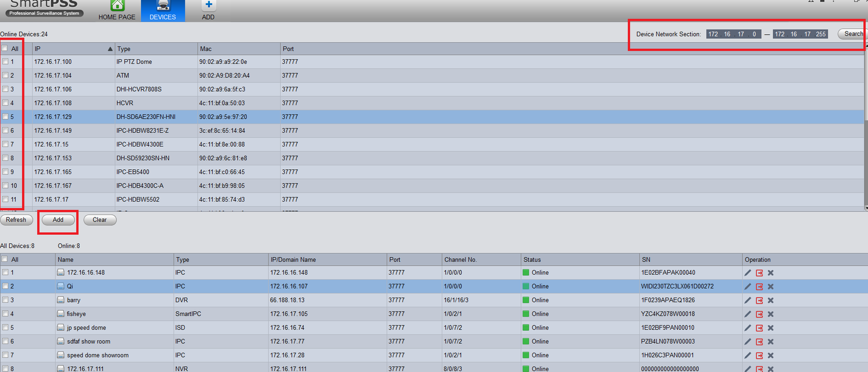Delete the jp speed dome device
The height and width of the screenshot is (372, 868).
770,328
